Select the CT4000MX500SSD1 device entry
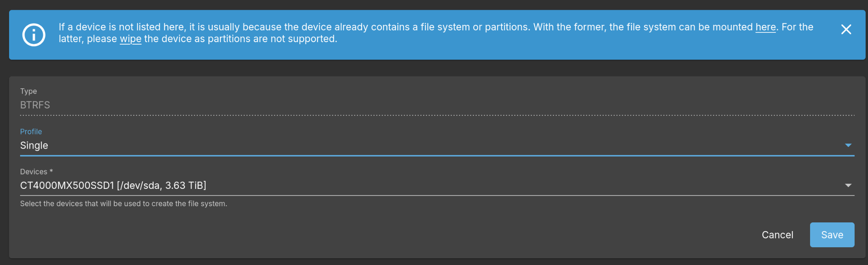This screenshot has width=868, height=265. (x=113, y=185)
